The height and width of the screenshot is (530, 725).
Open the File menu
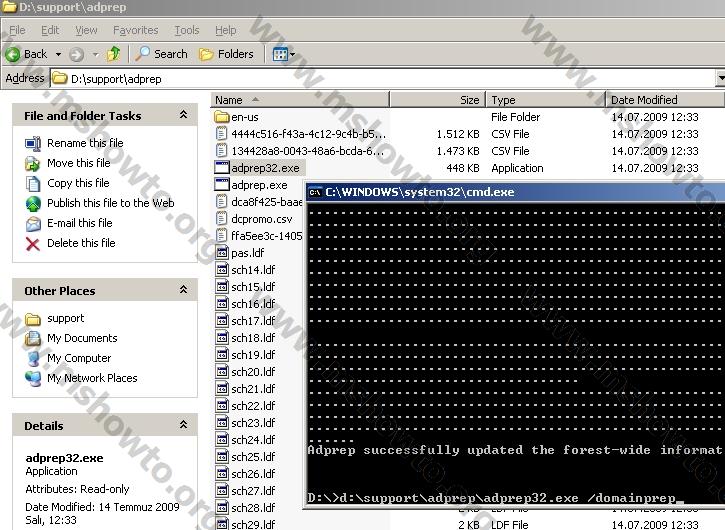17,31
